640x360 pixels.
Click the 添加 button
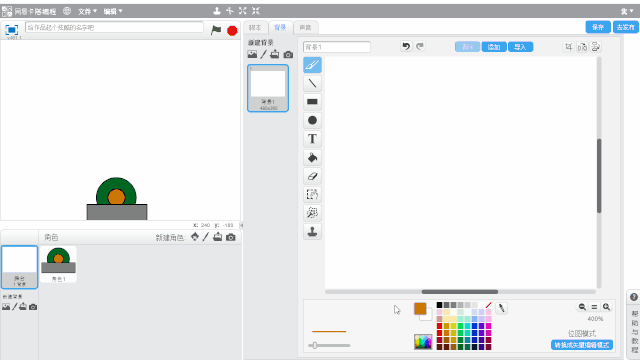point(494,47)
